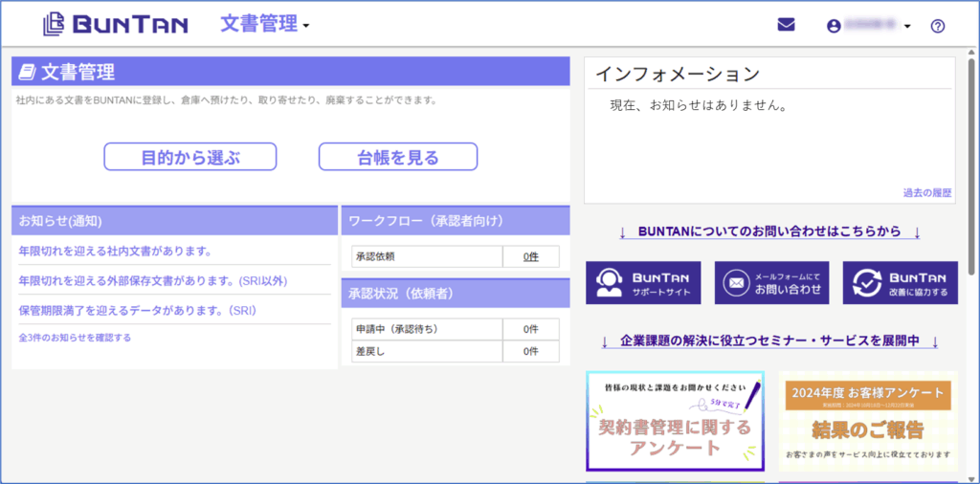The image size is (980, 484).
Task: Open 年限切れを迎える外部保存文書 notice link
Action: 153,281
